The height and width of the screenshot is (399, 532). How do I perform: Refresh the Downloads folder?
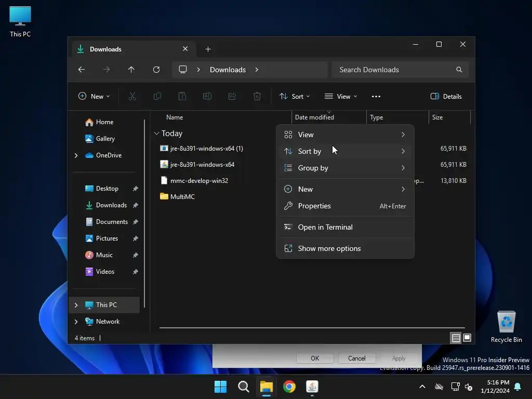156,70
